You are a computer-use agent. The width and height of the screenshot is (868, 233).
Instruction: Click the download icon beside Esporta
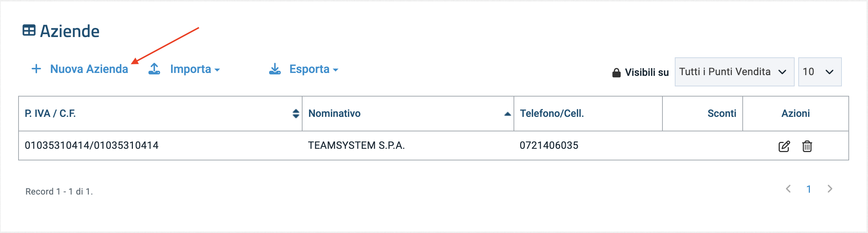[275, 69]
